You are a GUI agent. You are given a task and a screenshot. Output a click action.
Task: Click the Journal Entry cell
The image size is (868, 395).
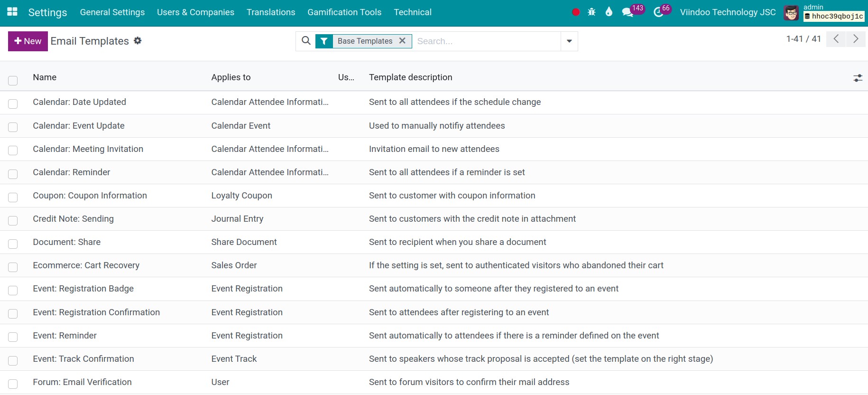[237, 219]
